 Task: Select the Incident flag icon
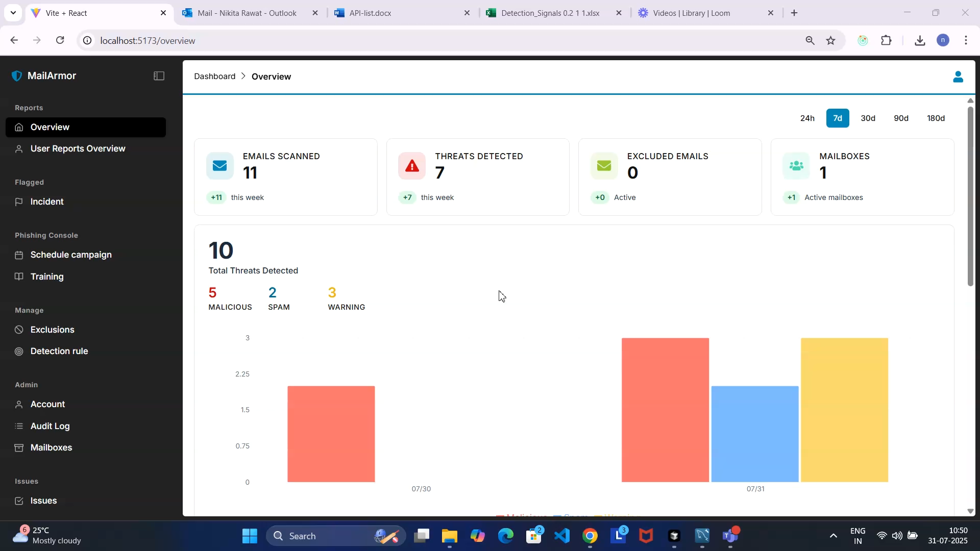[18, 202]
